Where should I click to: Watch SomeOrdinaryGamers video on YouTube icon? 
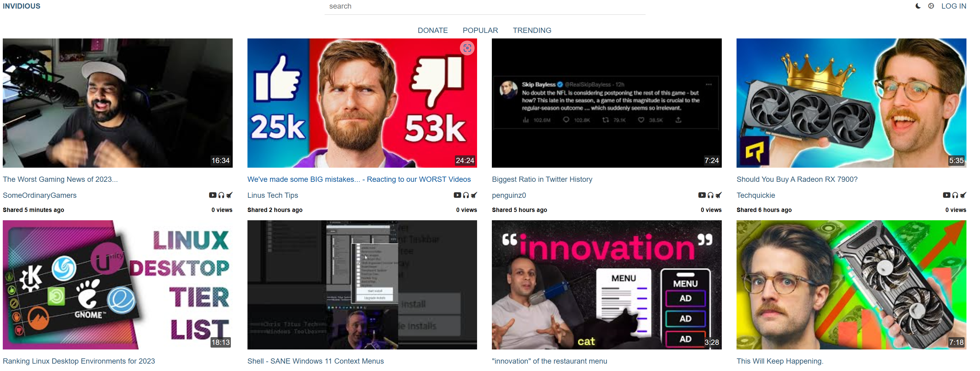(x=213, y=195)
